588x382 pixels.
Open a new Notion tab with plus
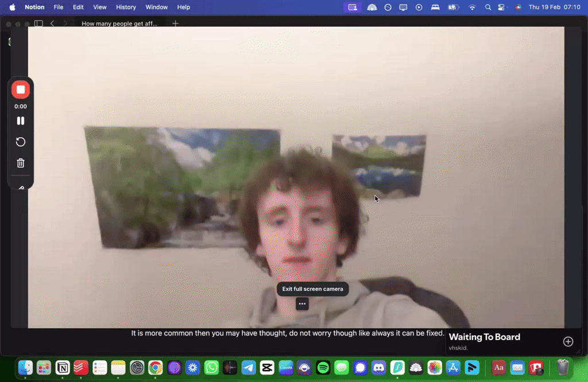click(x=175, y=23)
